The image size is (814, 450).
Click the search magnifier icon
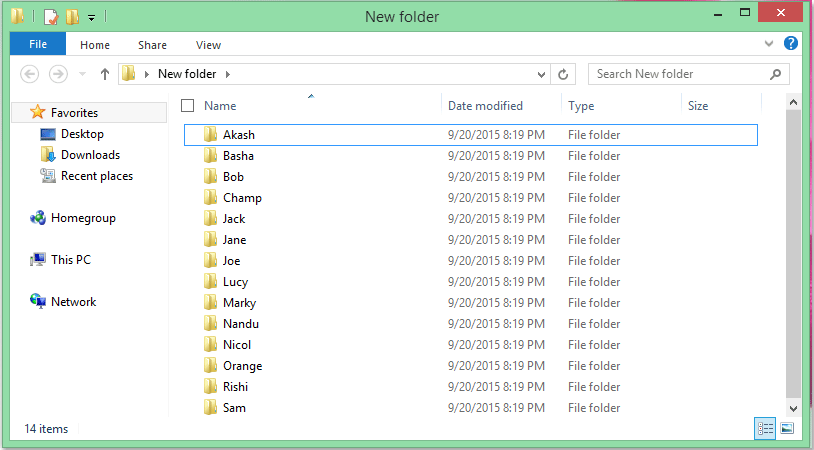coord(775,74)
